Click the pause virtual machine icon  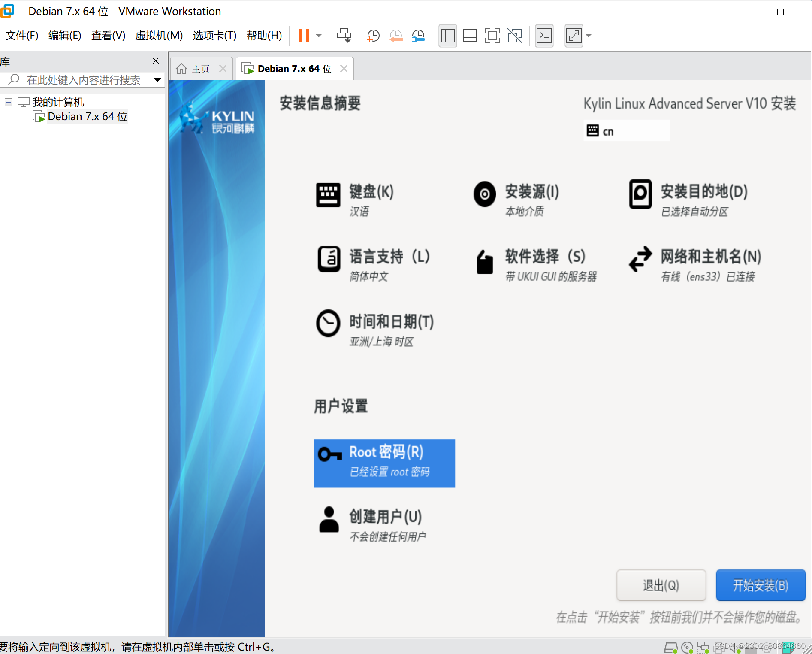(304, 36)
